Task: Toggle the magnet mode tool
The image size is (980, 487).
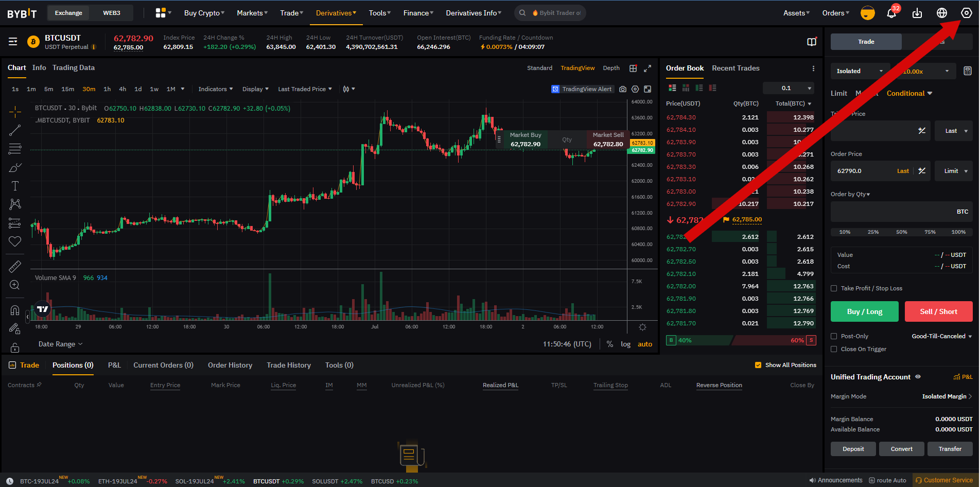Action: pos(15,310)
